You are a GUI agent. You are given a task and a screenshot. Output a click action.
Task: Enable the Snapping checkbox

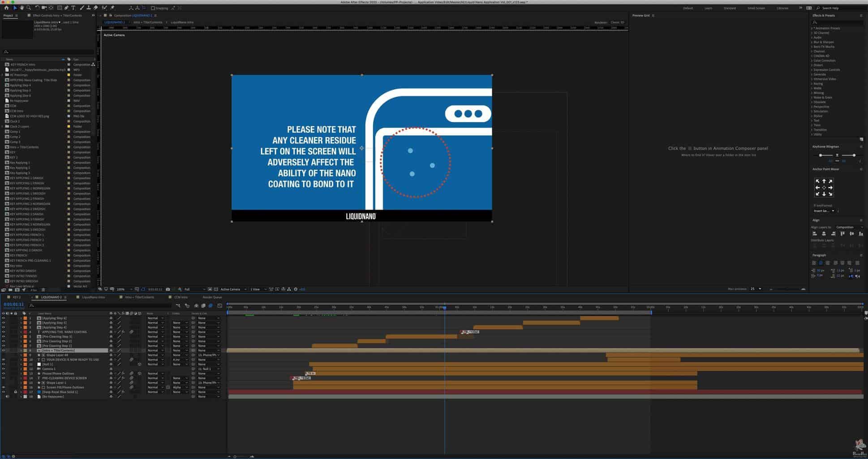[153, 8]
